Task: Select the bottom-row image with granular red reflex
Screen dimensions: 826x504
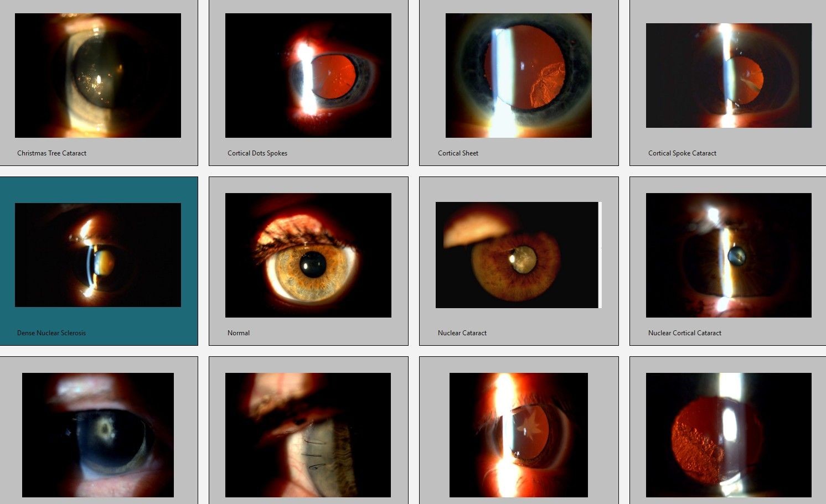Action: [729, 435]
